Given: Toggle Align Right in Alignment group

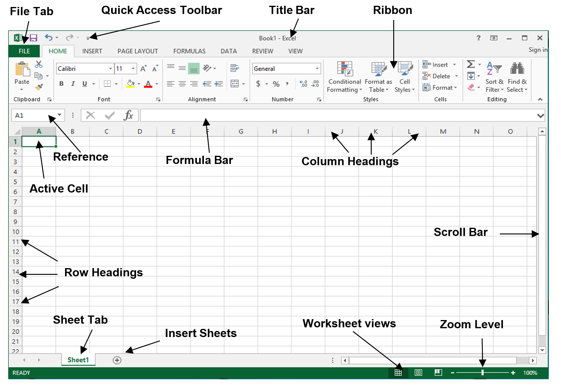Looking at the screenshot, I should coord(194,84).
